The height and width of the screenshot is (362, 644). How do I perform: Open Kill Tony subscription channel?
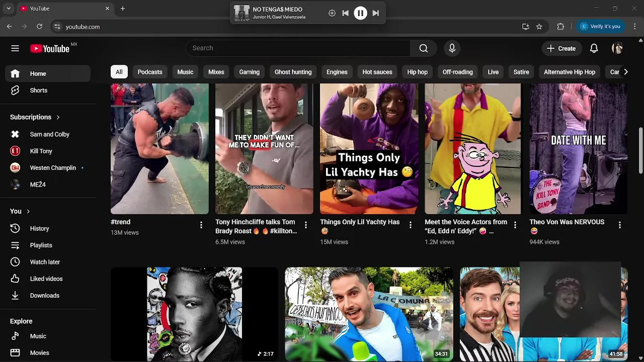click(48, 151)
